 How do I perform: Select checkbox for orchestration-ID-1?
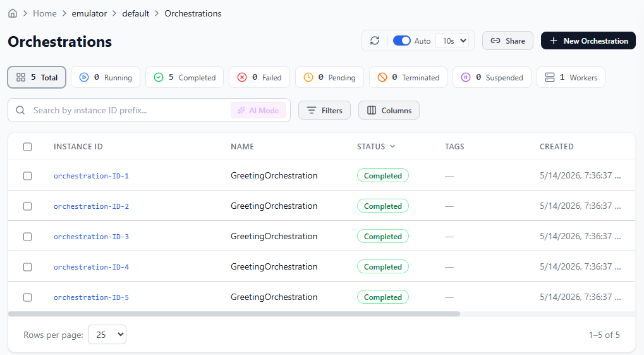click(28, 176)
